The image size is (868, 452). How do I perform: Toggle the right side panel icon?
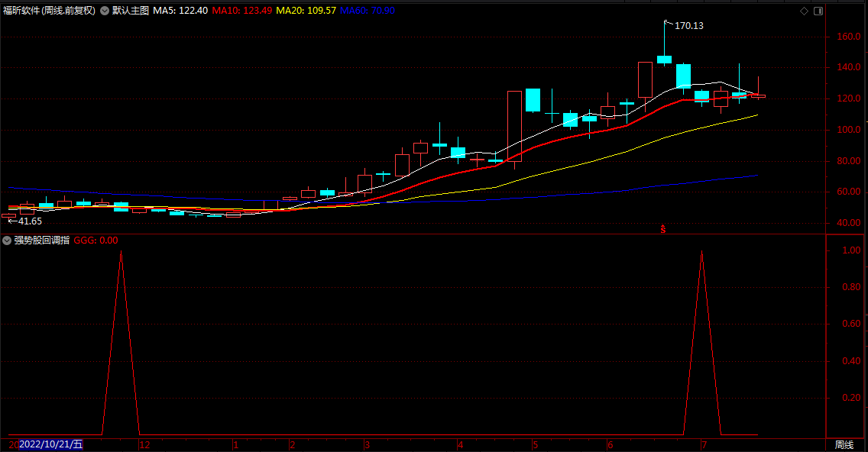coord(818,11)
